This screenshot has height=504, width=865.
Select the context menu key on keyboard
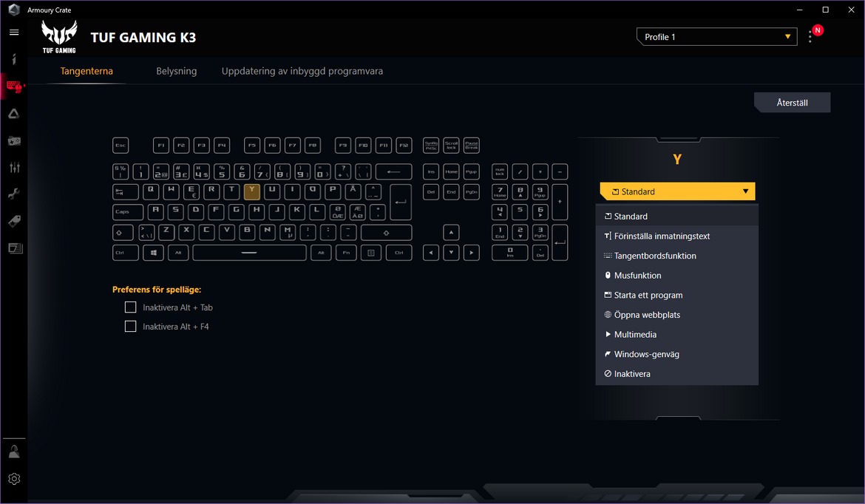point(371,253)
